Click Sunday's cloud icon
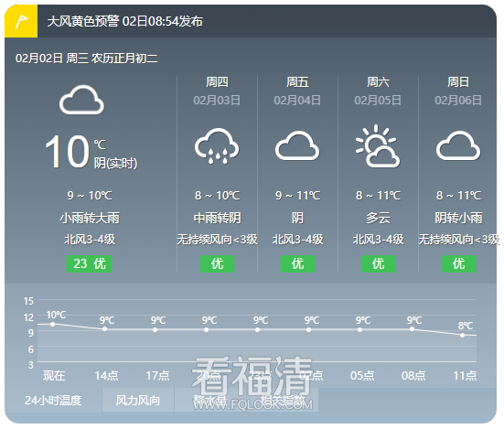The width and height of the screenshot is (504, 429). tap(458, 145)
